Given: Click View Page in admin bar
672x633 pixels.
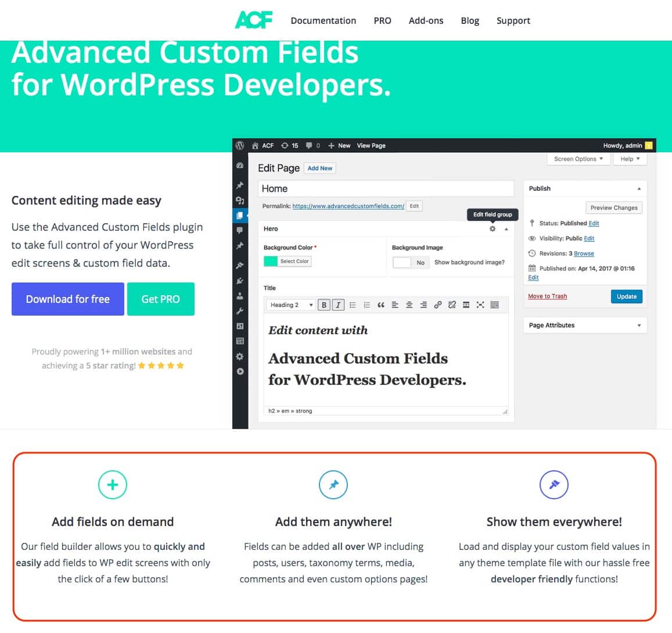Looking at the screenshot, I should point(371,146).
